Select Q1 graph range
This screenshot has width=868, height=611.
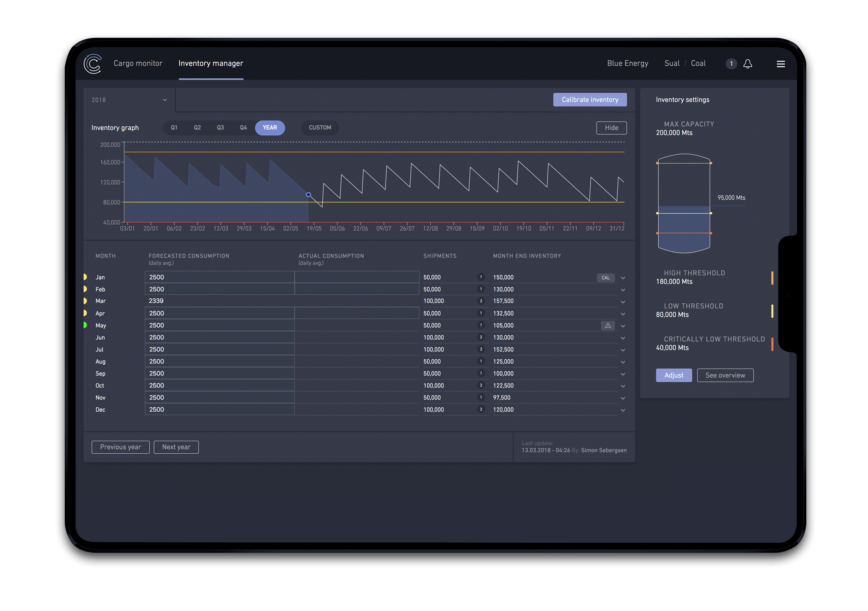[x=174, y=128]
